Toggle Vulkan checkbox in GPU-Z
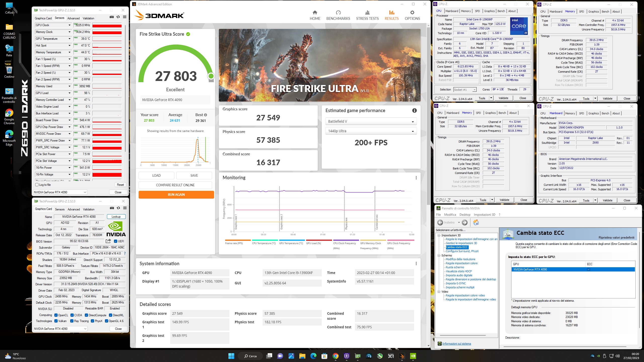644x362 pixels. [x=56, y=321]
